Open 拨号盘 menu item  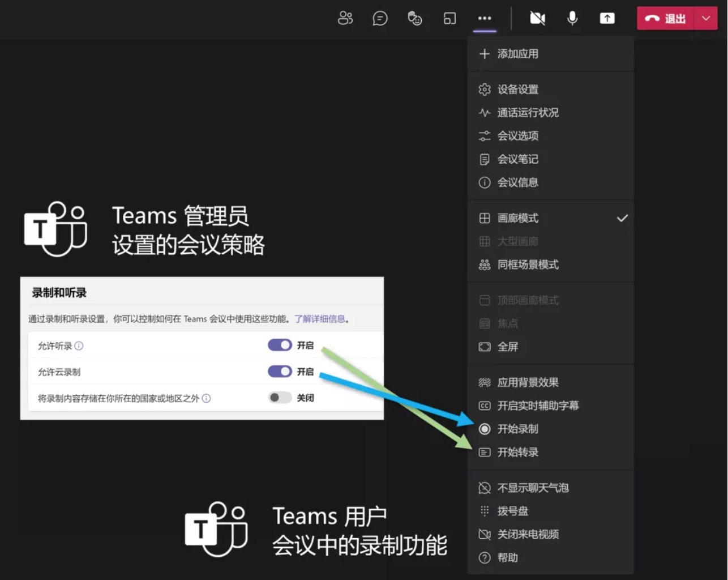[551, 511]
